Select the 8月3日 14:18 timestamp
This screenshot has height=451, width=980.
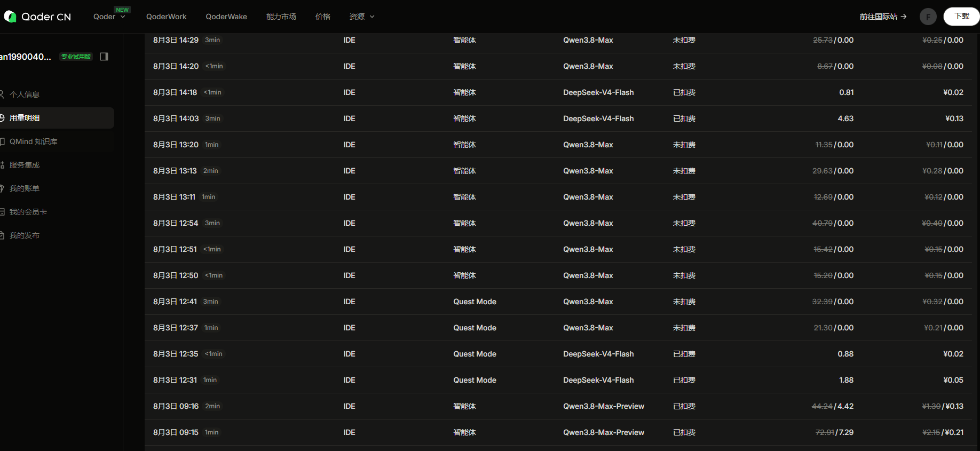pos(175,92)
